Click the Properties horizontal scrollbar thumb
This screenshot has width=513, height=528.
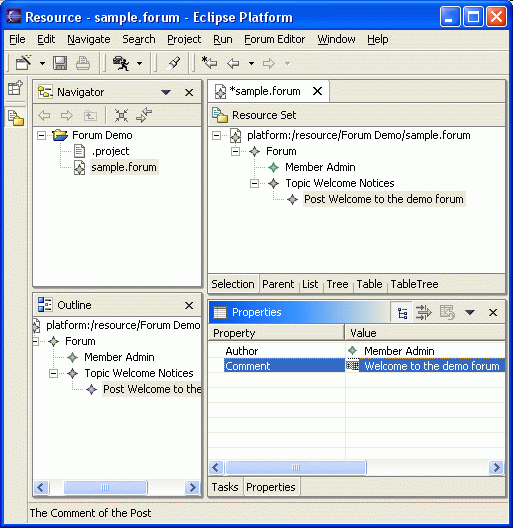296,467
